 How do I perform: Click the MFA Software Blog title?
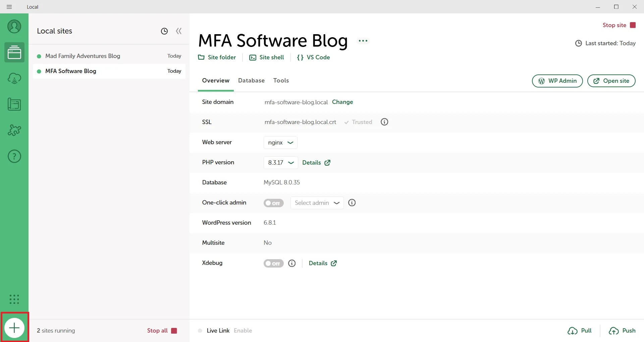click(x=273, y=41)
